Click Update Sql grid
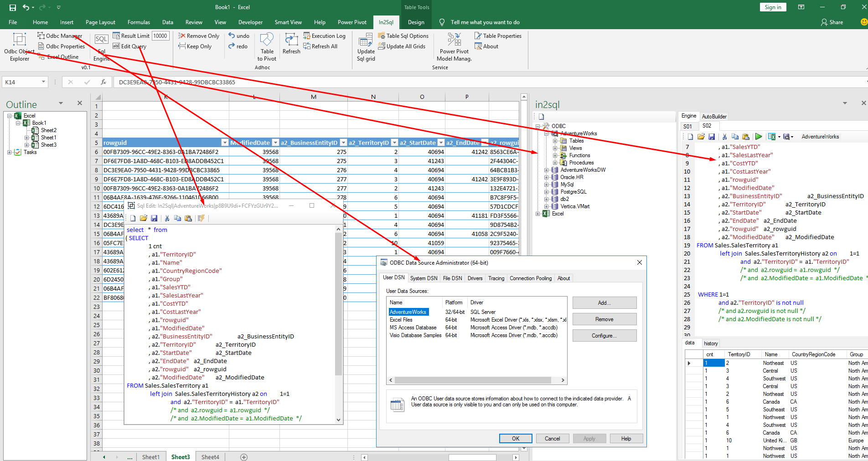 tap(366, 47)
